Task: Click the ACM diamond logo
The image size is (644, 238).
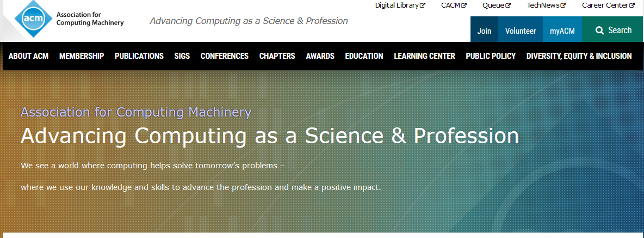Action: pyautogui.click(x=33, y=19)
